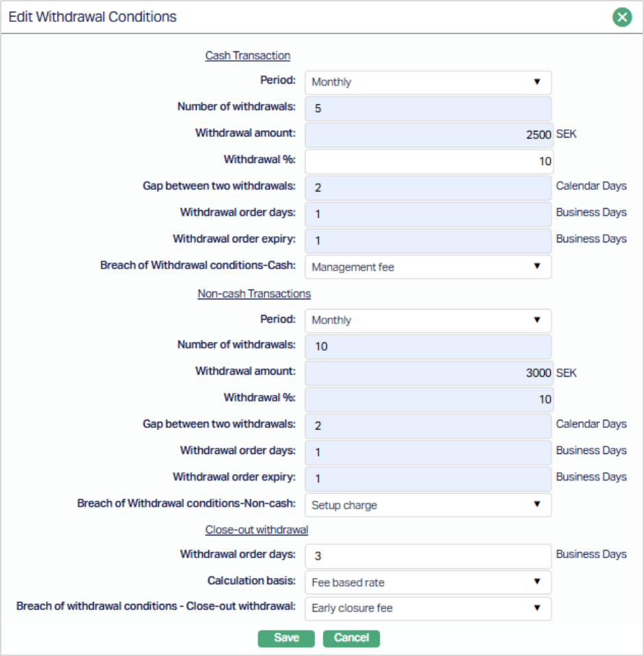This screenshot has height=656, width=644.
Task: Click the Save button
Action: pyautogui.click(x=286, y=638)
